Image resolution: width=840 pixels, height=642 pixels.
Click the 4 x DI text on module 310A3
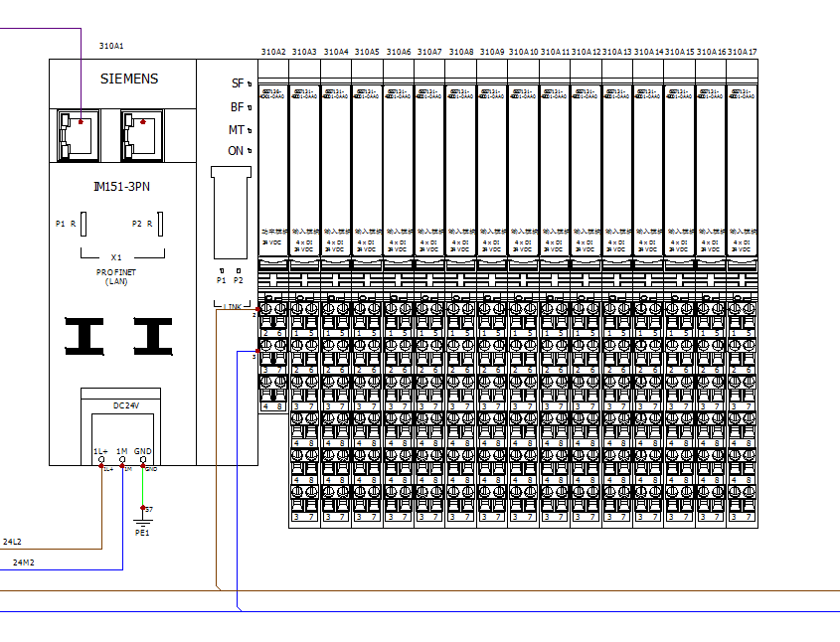click(304, 242)
